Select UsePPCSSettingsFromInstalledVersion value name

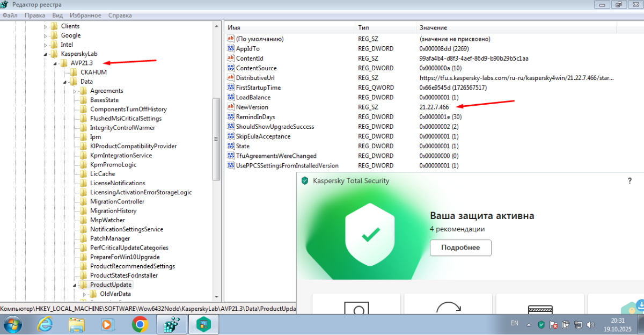tap(287, 165)
